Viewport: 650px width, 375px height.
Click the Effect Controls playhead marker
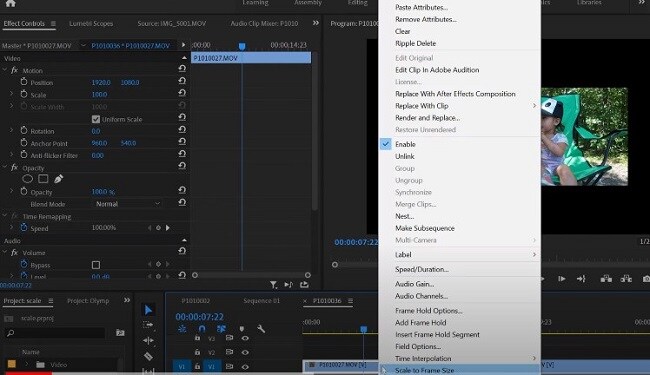click(x=242, y=46)
